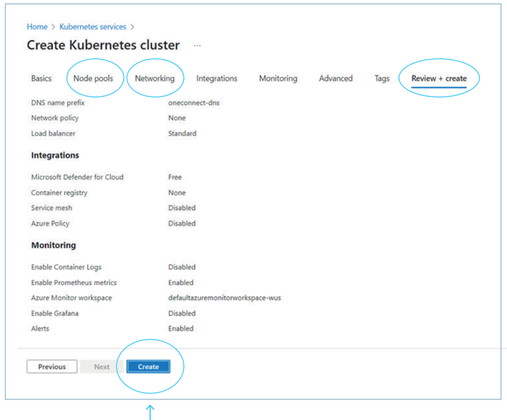Click the blue Create button
This screenshot has height=420, width=507.
[x=148, y=367]
